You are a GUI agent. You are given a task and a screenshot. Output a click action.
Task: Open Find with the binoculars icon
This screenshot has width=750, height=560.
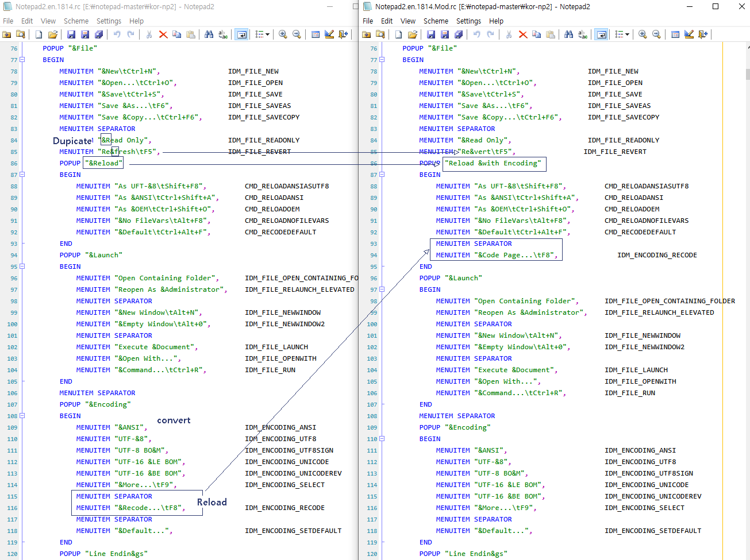tap(209, 34)
